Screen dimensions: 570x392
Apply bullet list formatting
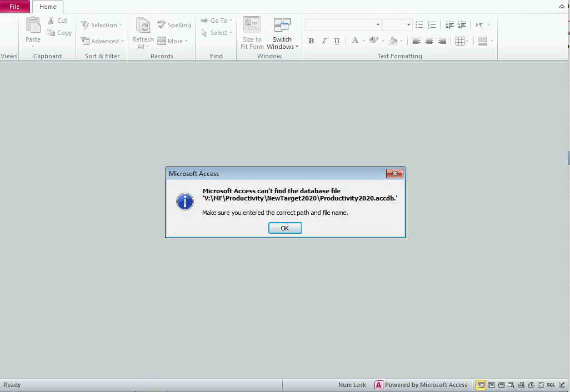coord(419,24)
